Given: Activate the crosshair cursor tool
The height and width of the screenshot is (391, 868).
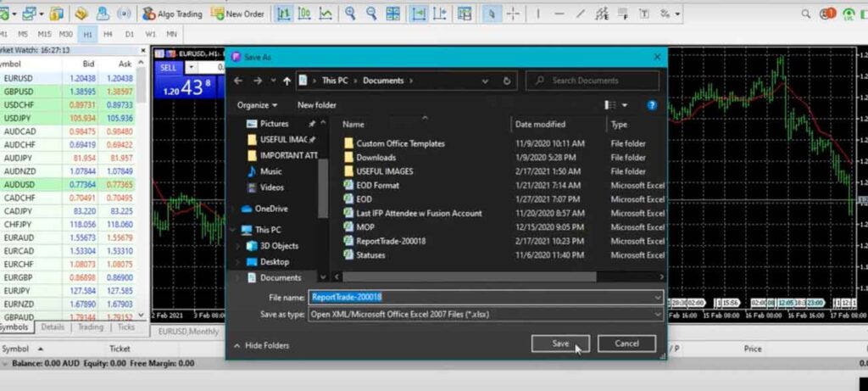Looking at the screenshot, I should [x=514, y=14].
